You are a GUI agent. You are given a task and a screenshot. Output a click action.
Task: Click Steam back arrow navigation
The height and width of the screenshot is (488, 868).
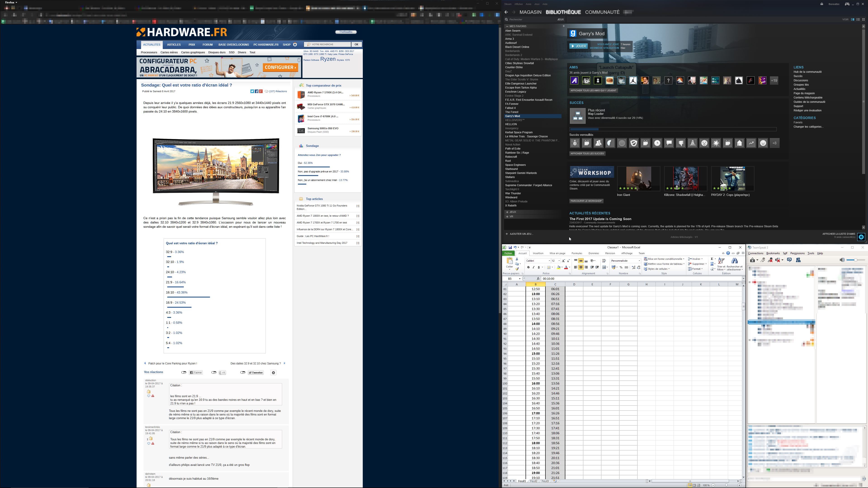click(506, 12)
